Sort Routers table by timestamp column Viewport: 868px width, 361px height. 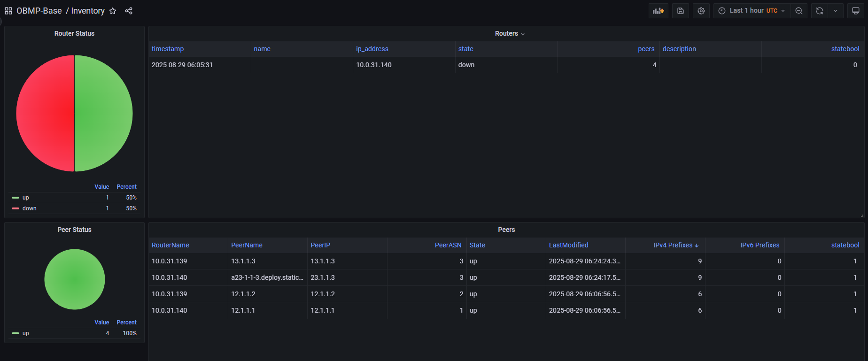tap(168, 49)
